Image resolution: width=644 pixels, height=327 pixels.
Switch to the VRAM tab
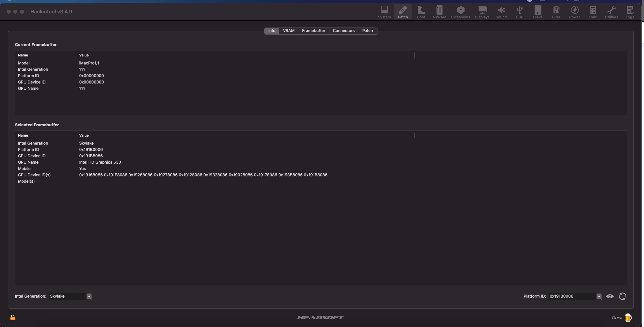coord(289,30)
